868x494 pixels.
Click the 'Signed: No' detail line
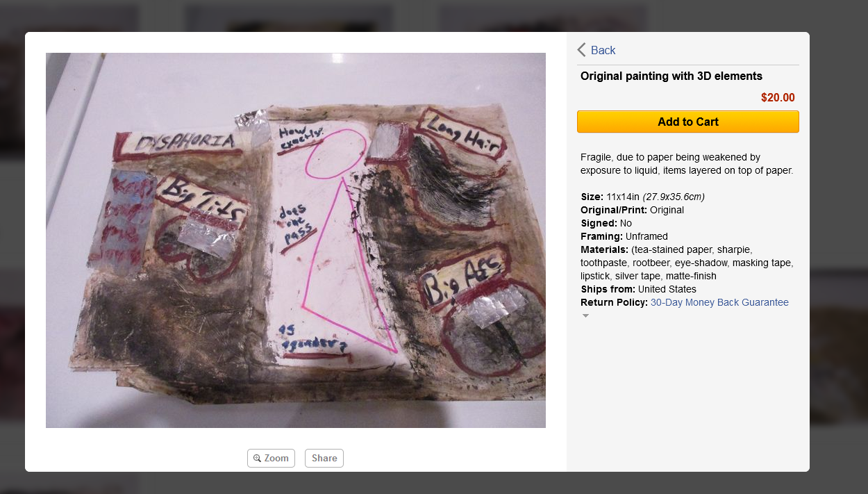606,223
